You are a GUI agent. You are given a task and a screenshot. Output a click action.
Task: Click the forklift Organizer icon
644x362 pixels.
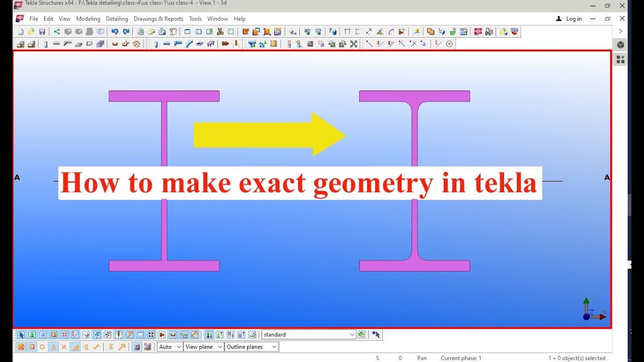pyautogui.click(x=489, y=32)
